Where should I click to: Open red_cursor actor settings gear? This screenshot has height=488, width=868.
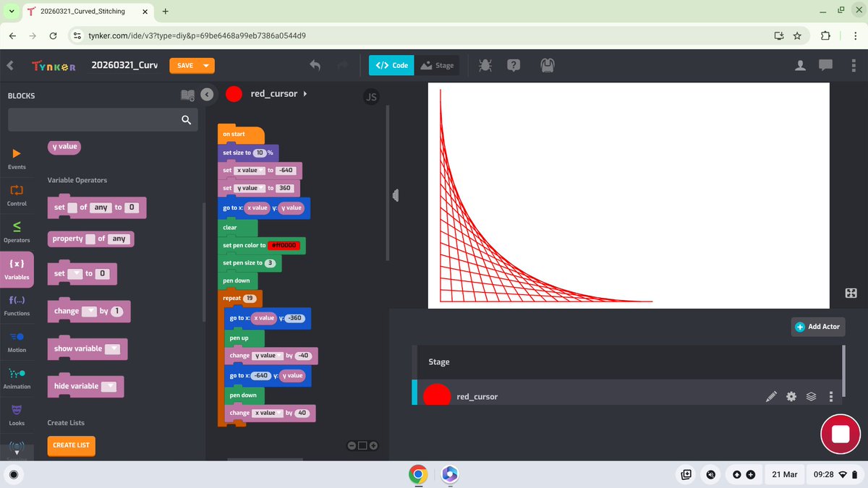(x=791, y=396)
